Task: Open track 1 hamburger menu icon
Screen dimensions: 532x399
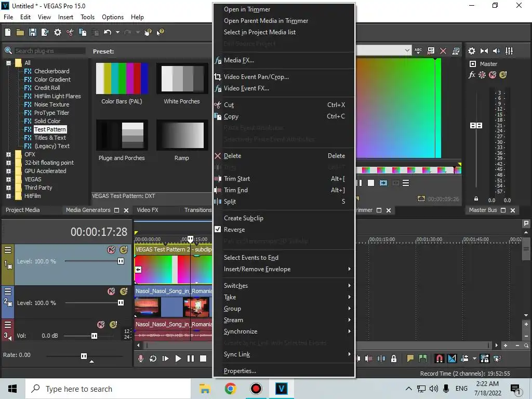Action: [x=7, y=250]
